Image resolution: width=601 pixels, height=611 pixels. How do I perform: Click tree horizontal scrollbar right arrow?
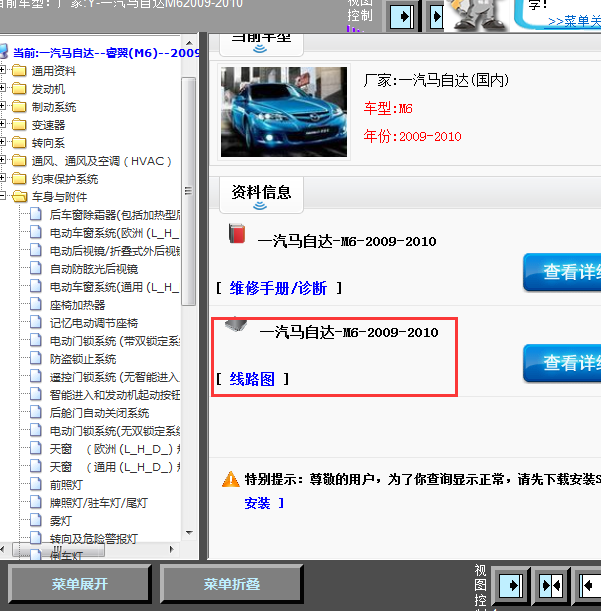click(x=171, y=549)
